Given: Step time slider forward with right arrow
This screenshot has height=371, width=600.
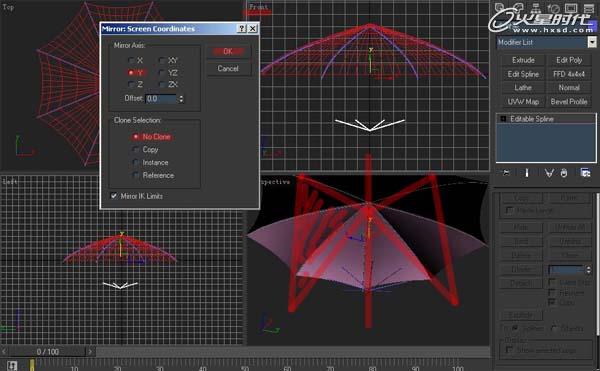Looking at the screenshot, I should point(90,351).
